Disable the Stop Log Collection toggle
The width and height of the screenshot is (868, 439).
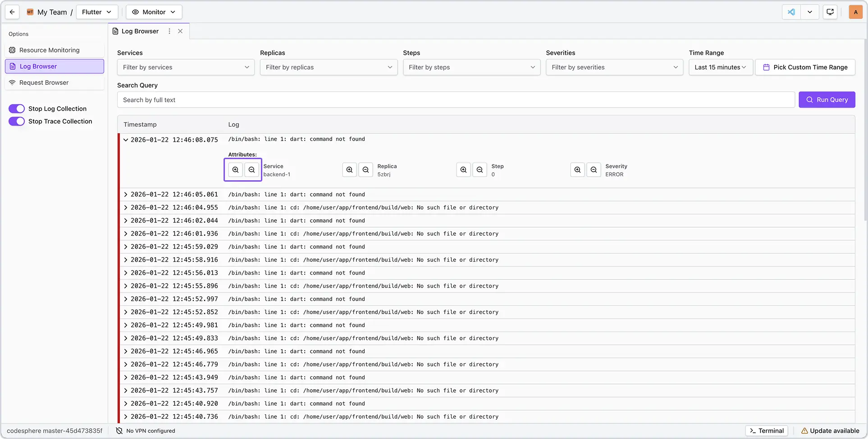point(16,109)
